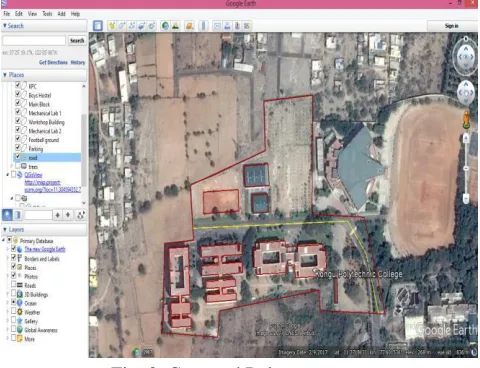Click the zoom out minus on map

pos(466,199)
